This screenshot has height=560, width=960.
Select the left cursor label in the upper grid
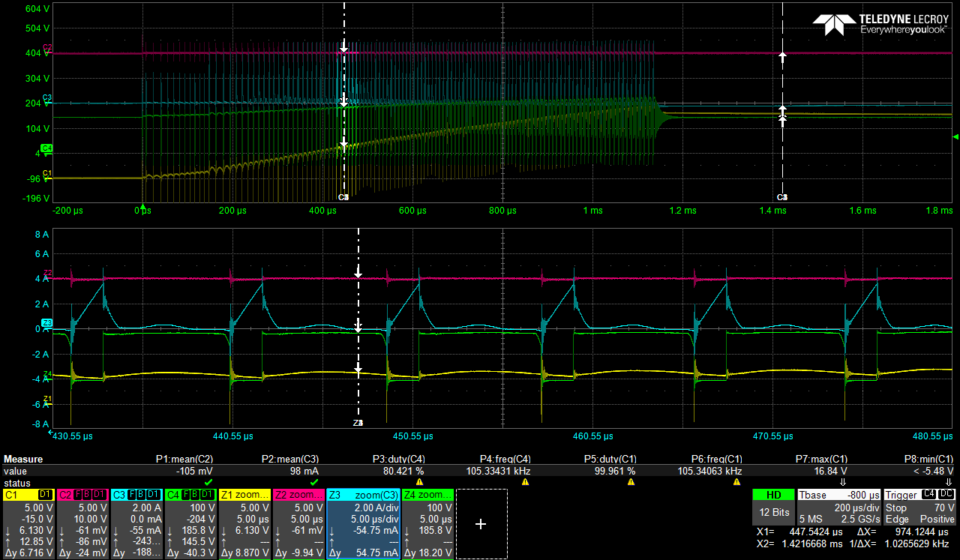[343, 197]
